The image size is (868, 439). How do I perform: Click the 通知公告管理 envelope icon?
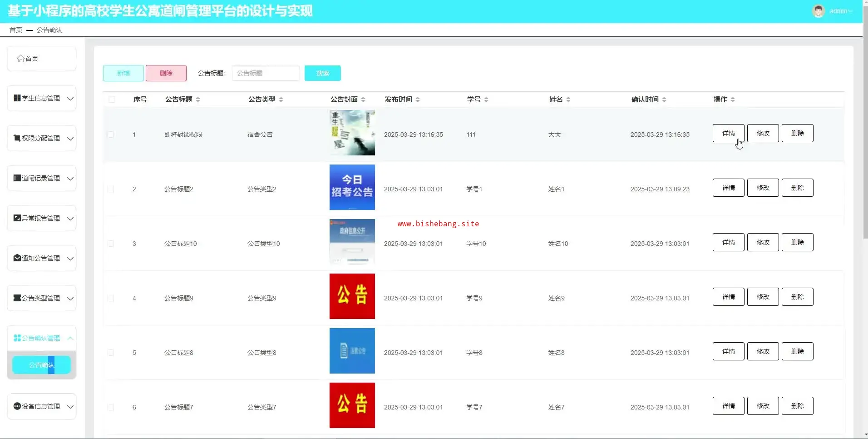pos(17,258)
